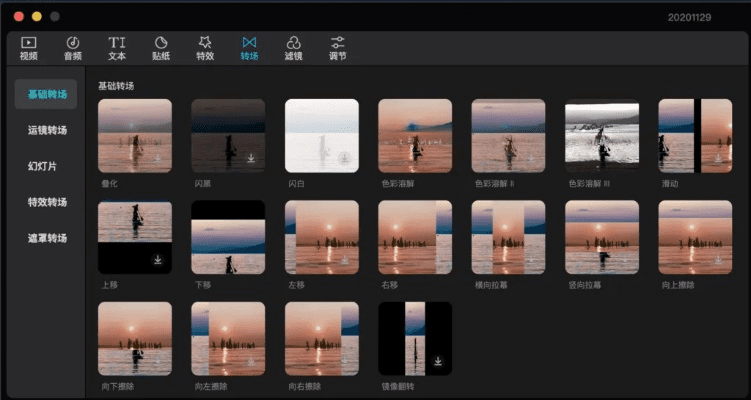Download the 上移 transition effect
The width and height of the screenshot is (751, 400).
pos(157,259)
